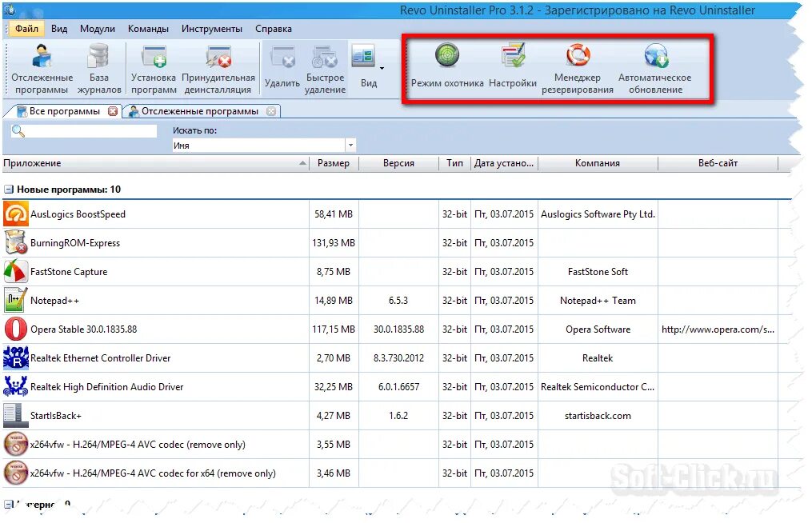Switch to Отслеженные программы tab
Screen dimensions: 812x523
(200, 111)
